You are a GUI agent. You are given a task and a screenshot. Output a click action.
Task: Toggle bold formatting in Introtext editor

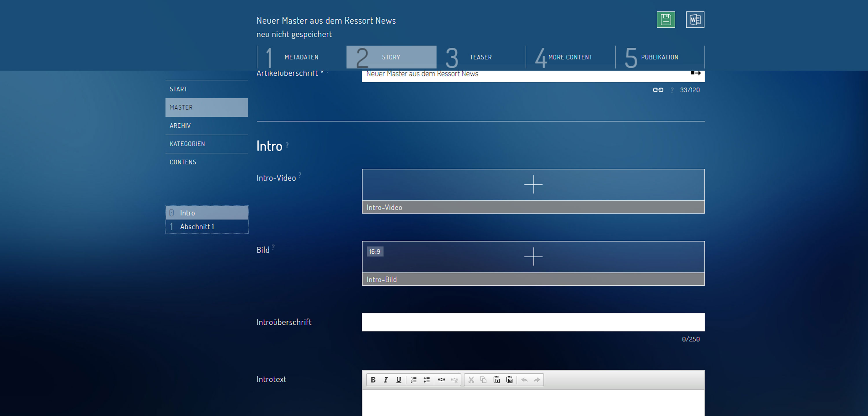[373, 380]
